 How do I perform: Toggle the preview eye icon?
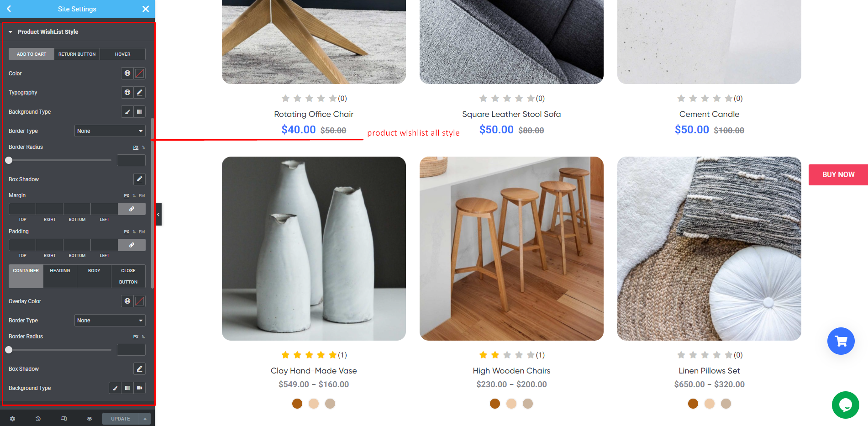pyautogui.click(x=89, y=419)
